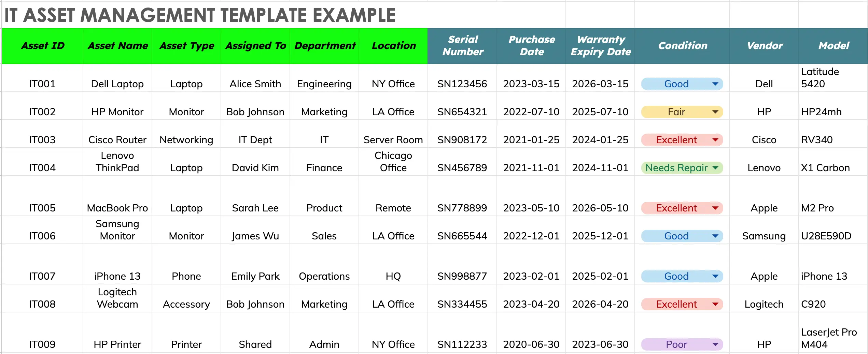Image resolution: width=868 pixels, height=354 pixels.
Task: Click the serial number SN123456 cell
Action: 462,84
